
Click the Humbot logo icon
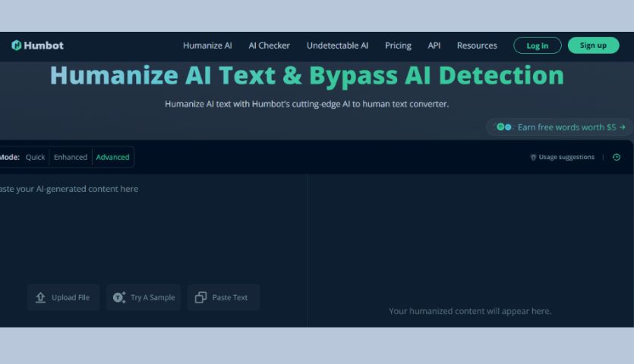point(16,45)
